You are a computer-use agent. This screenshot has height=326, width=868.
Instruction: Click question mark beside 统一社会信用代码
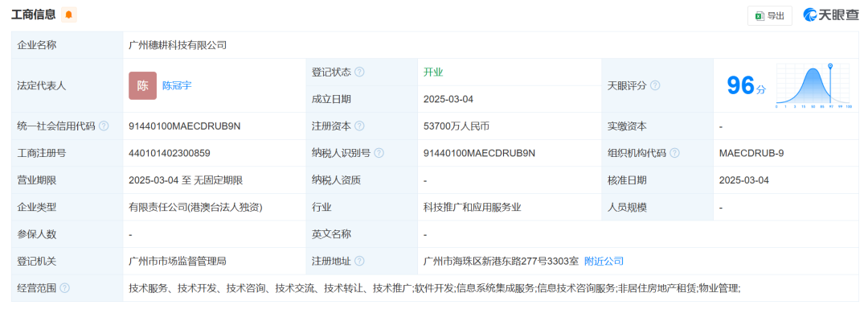point(104,126)
